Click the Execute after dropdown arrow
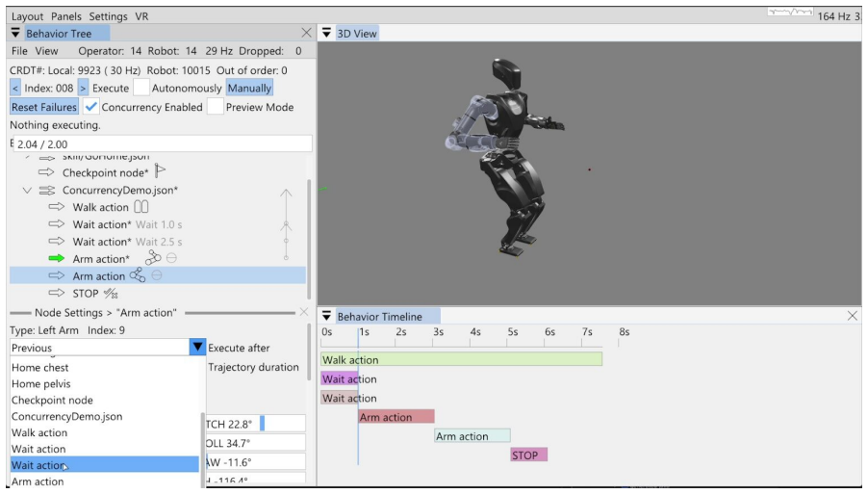This screenshot has width=868, height=494. (x=197, y=348)
